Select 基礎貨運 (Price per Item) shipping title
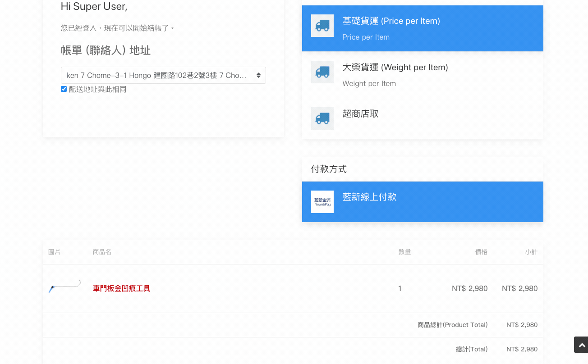The image size is (588, 364). (391, 21)
